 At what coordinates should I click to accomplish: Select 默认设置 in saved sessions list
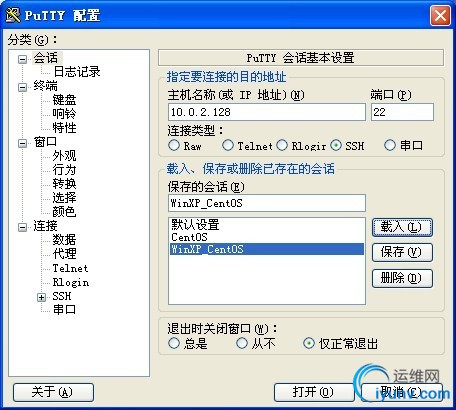pyautogui.click(x=267, y=225)
